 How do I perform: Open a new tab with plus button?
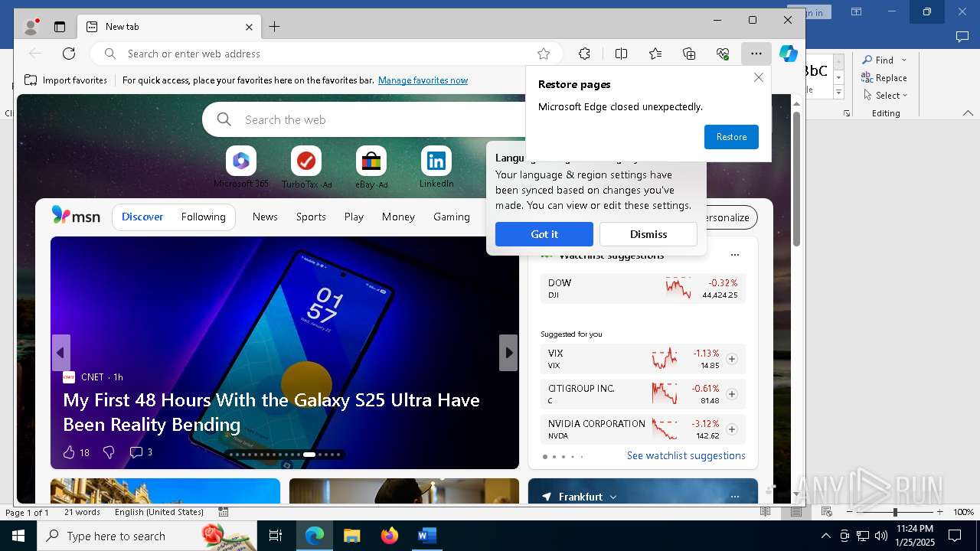pos(274,27)
